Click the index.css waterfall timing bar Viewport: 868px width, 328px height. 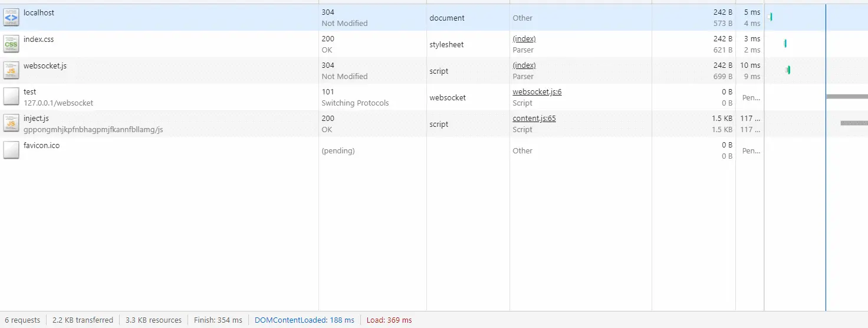point(785,44)
